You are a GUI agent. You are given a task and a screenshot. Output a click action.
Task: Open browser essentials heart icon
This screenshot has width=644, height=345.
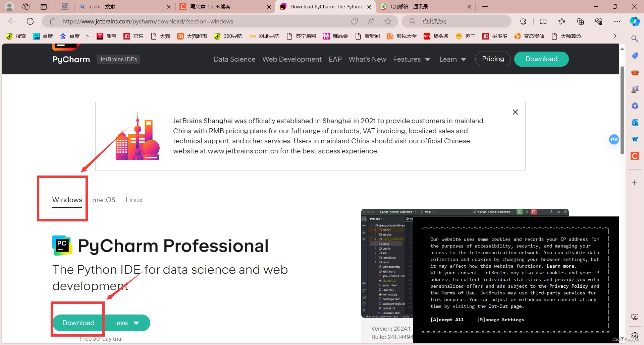coord(599,21)
